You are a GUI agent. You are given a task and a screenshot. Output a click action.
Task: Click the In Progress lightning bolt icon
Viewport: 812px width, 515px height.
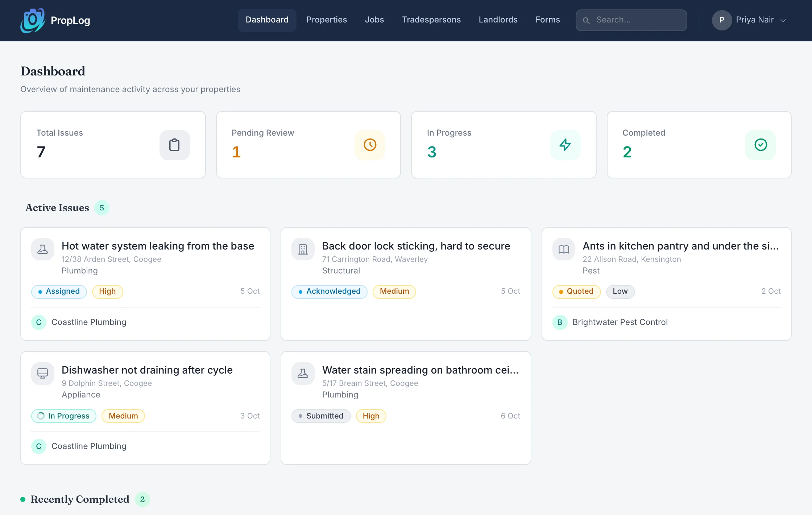click(565, 145)
